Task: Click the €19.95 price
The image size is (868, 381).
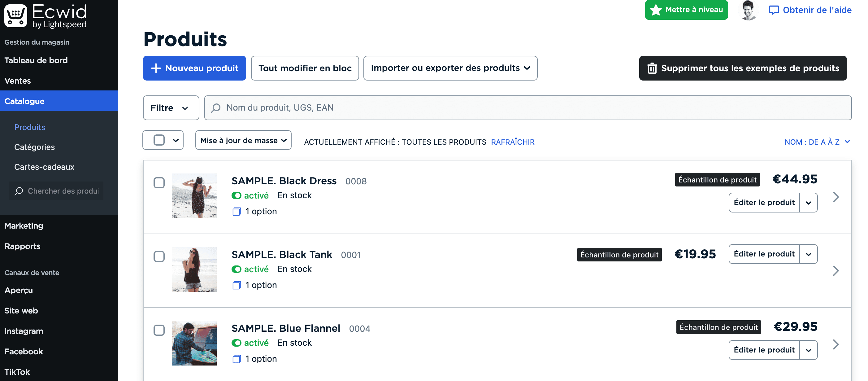Action: 695,254
